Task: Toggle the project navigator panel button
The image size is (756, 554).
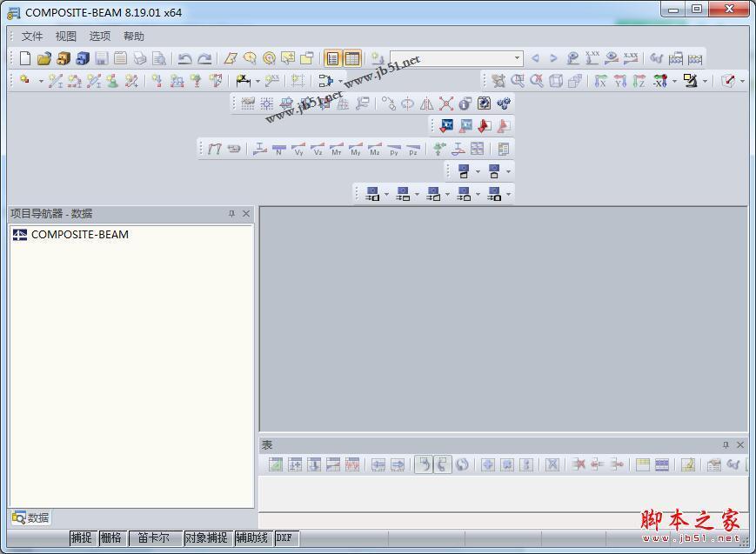Action: [x=332, y=59]
